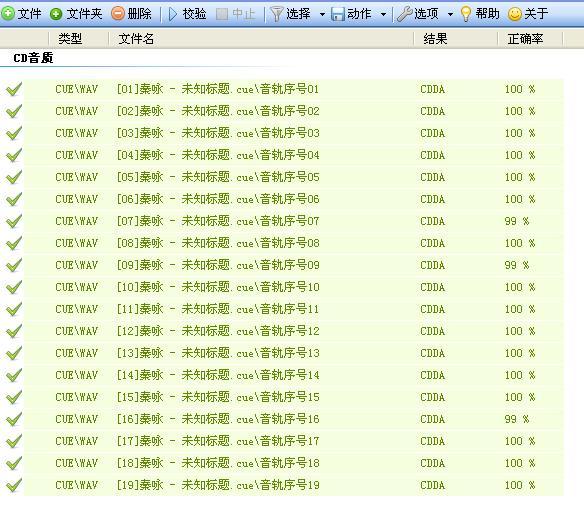584x522 pixels.
Task: Click the checkmark for track 07
Action: click(14, 221)
